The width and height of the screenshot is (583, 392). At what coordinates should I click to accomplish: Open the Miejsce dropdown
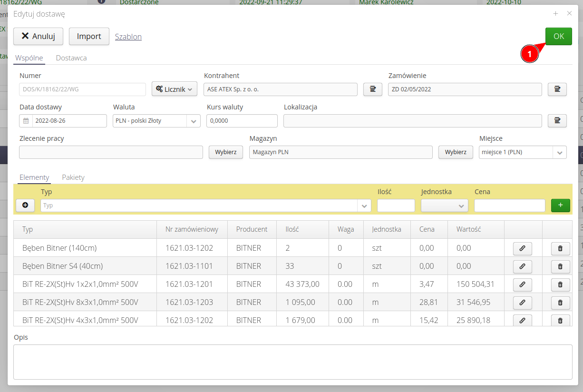point(559,153)
